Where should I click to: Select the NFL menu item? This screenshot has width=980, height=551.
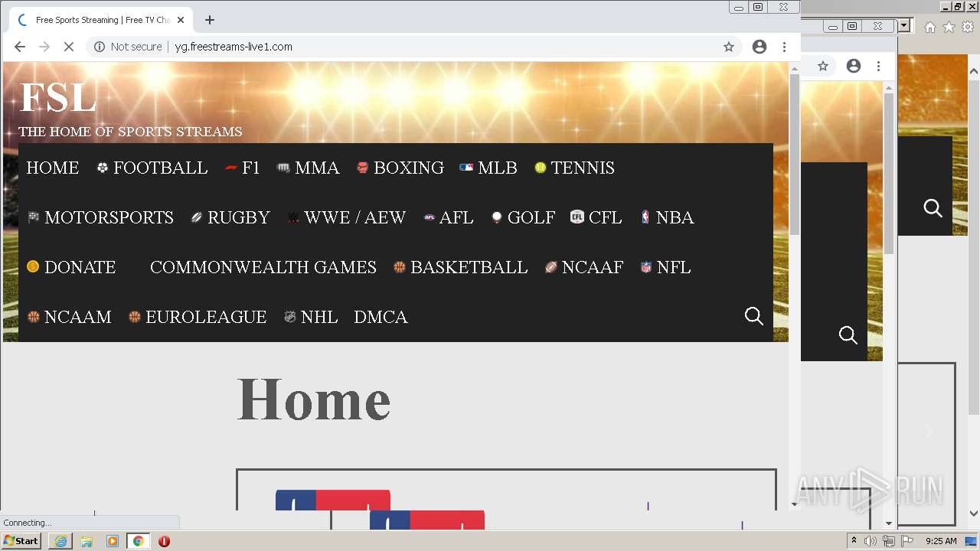point(666,267)
